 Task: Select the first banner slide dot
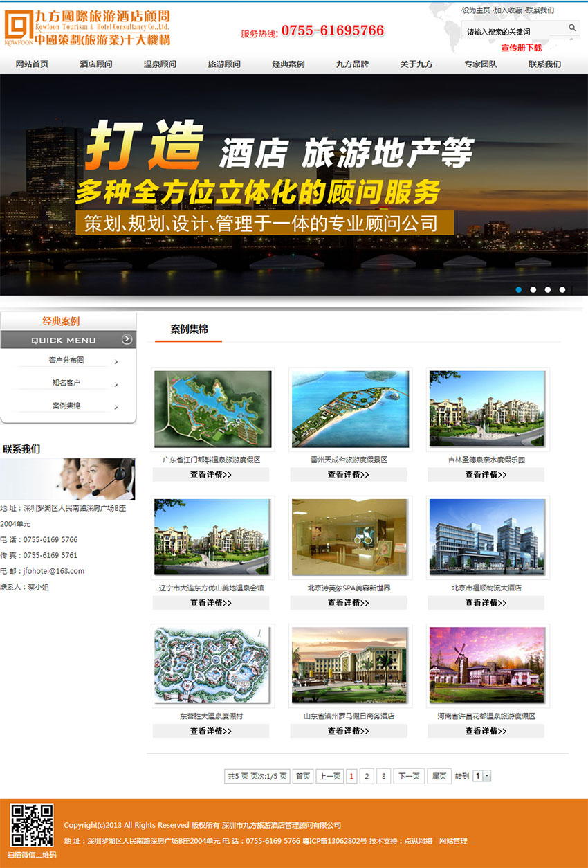pyautogui.click(x=519, y=289)
